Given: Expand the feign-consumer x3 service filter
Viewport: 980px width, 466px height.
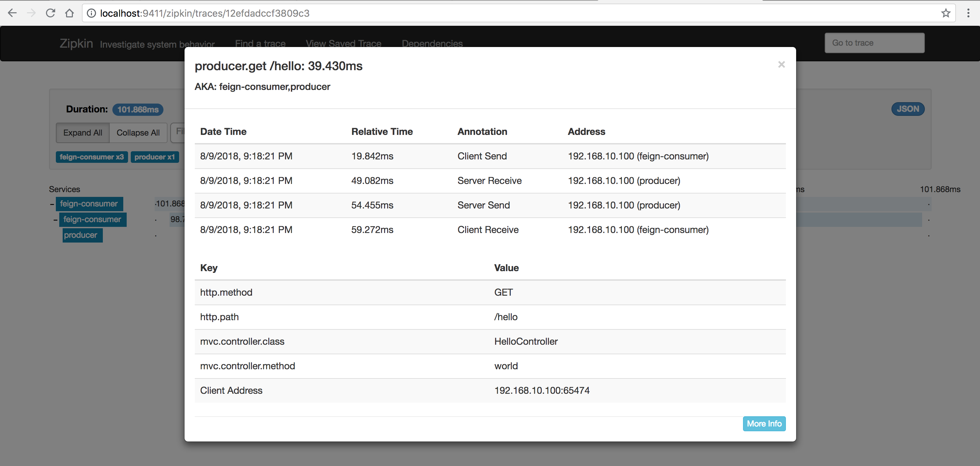Looking at the screenshot, I should pos(89,157).
